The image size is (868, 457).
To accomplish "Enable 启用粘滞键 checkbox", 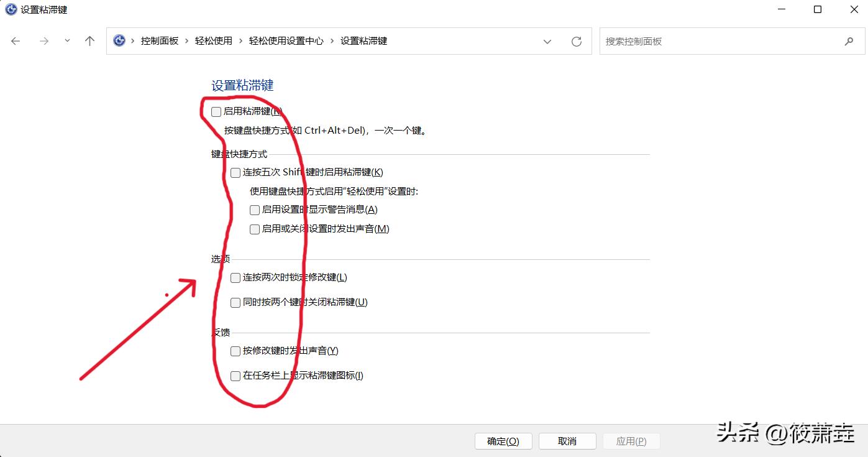I will pyautogui.click(x=216, y=111).
